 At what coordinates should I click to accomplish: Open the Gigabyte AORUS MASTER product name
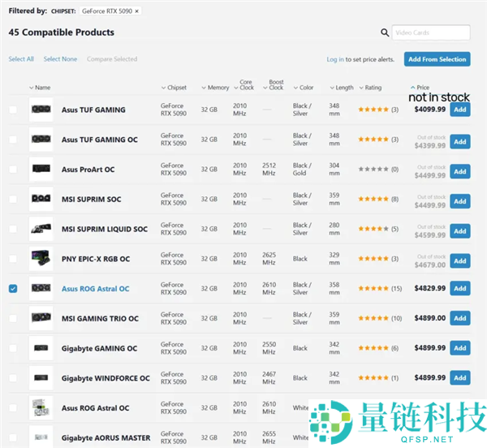[106, 437]
